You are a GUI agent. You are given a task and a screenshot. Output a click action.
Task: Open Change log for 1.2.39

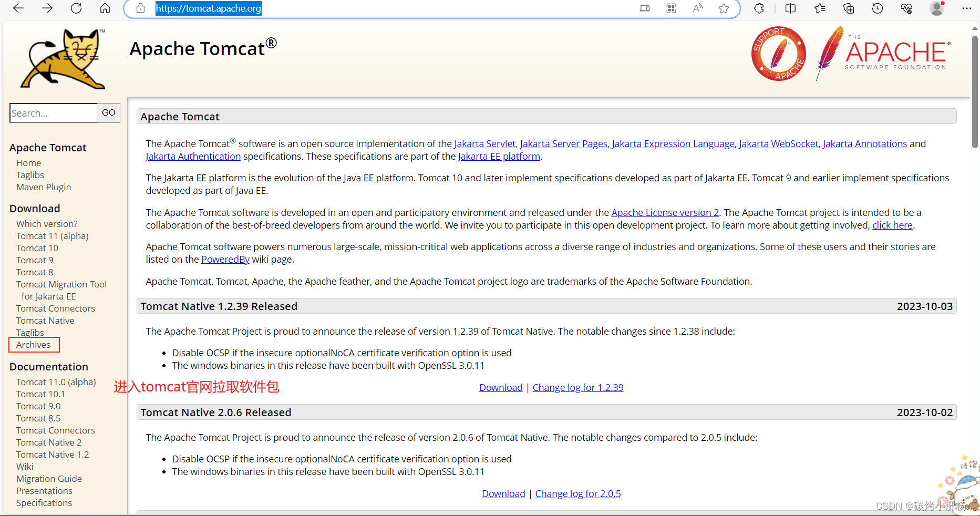click(x=578, y=388)
